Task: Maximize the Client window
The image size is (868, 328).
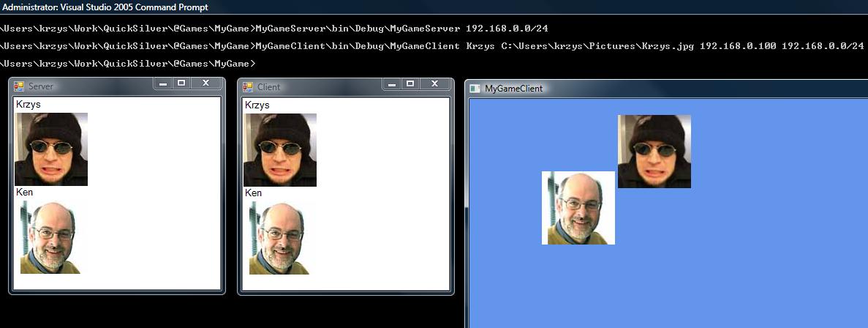Action: [x=410, y=84]
